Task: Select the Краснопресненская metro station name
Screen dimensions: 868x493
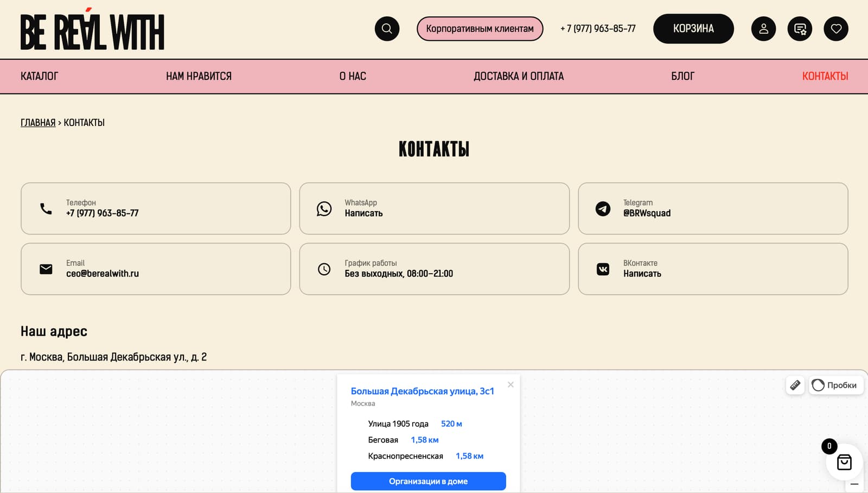Action: (406, 456)
